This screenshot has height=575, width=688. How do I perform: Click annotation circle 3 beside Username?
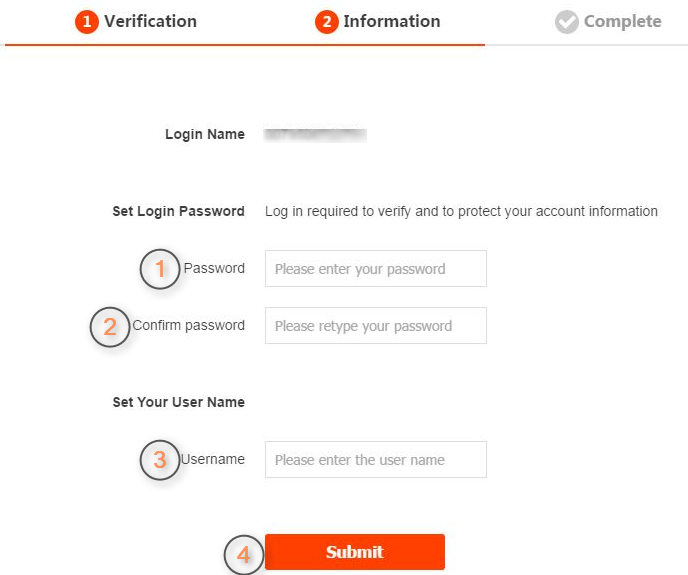[x=160, y=461]
